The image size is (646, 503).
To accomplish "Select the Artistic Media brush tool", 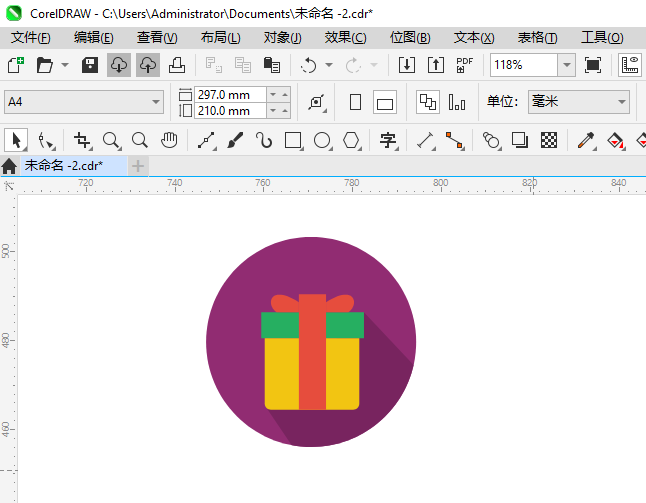I will click(235, 140).
